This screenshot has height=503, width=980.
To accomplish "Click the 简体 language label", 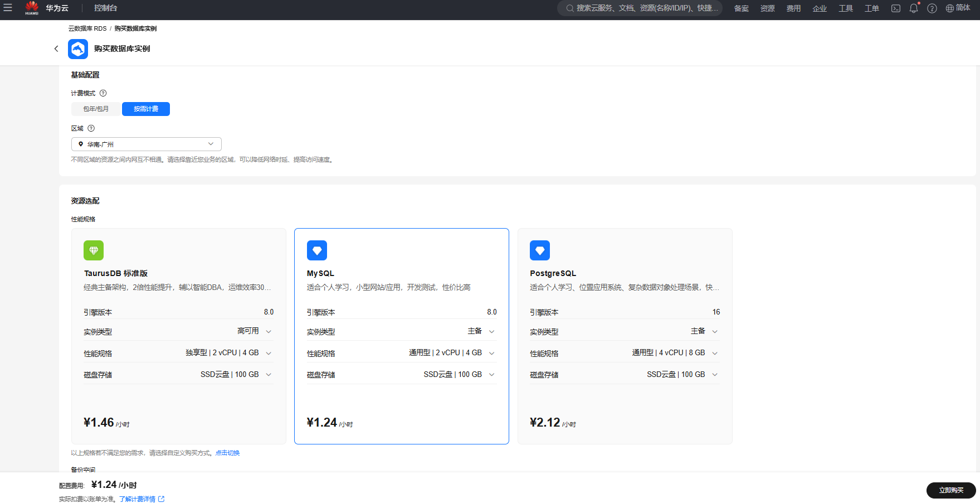I will point(963,8).
